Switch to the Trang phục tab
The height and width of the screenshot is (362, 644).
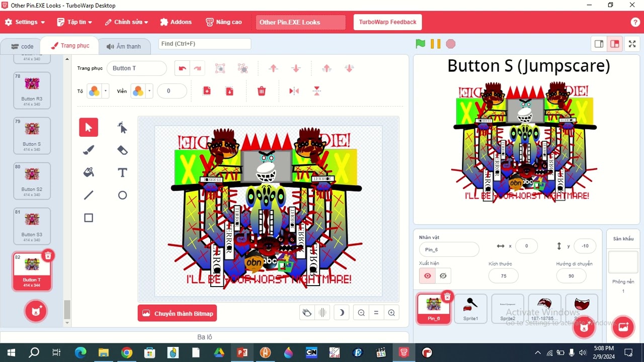tap(70, 46)
